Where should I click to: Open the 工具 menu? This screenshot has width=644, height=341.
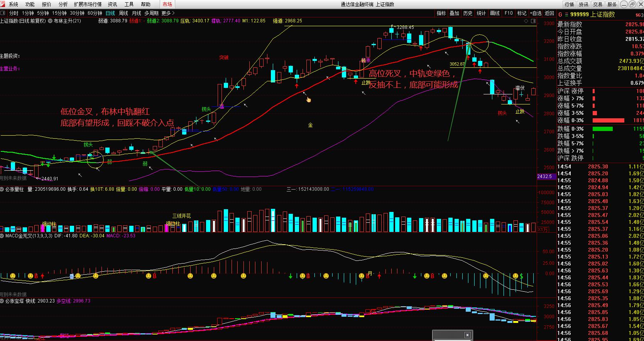coord(129,4)
